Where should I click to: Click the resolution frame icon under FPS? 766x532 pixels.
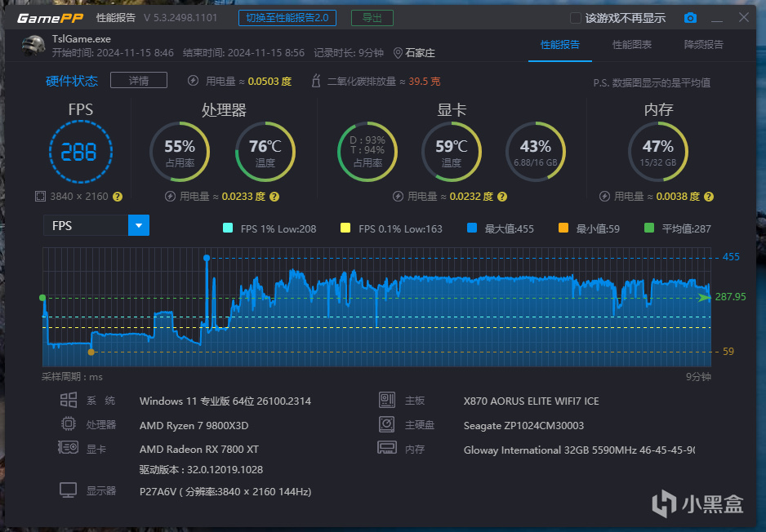[x=40, y=196]
